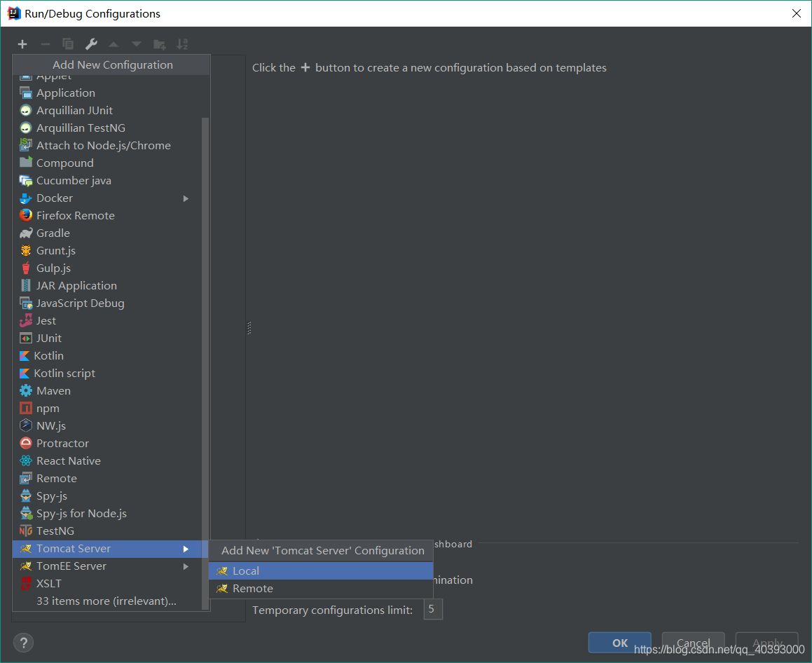
Task: Select JAR Application entry
Action: 106,286
